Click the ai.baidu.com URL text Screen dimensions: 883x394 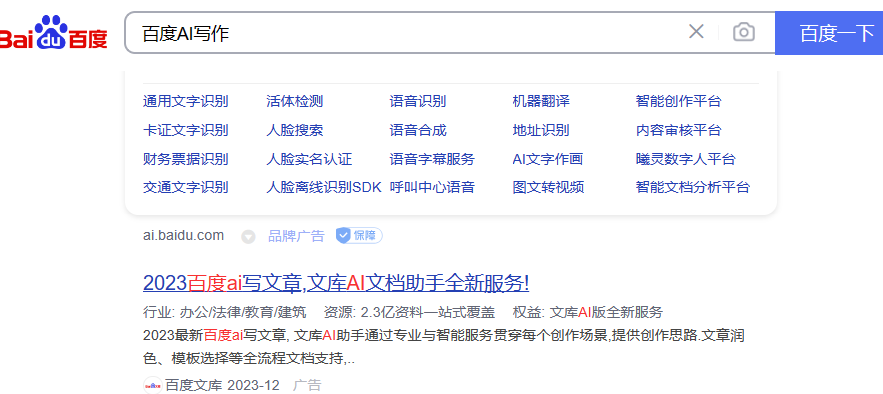(x=183, y=235)
